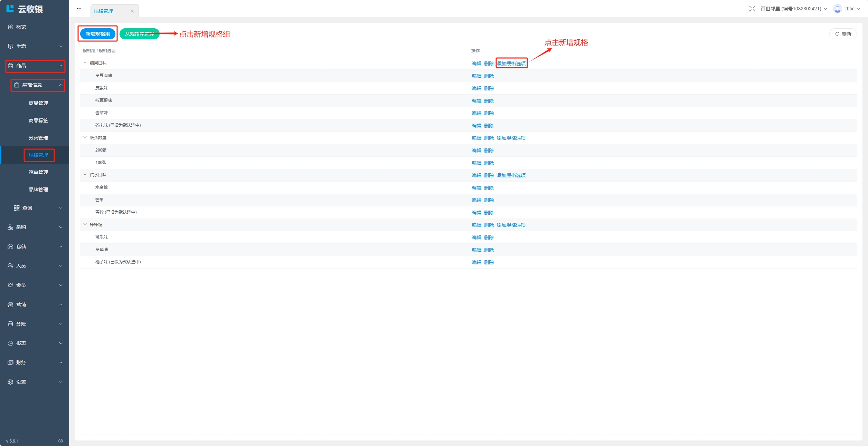Open 品牌管理 in the sidebar

pyautogui.click(x=38, y=190)
